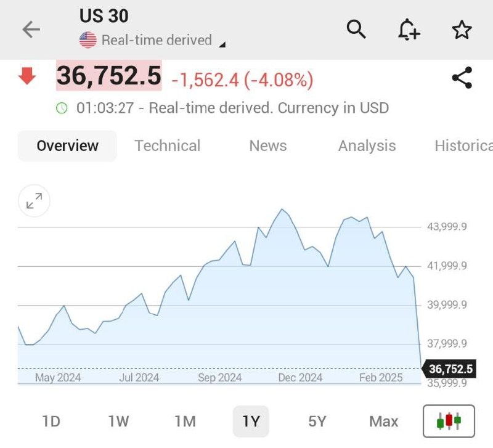The image size is (493, 448).
Task: Select the Max time range
Action: 383,422
